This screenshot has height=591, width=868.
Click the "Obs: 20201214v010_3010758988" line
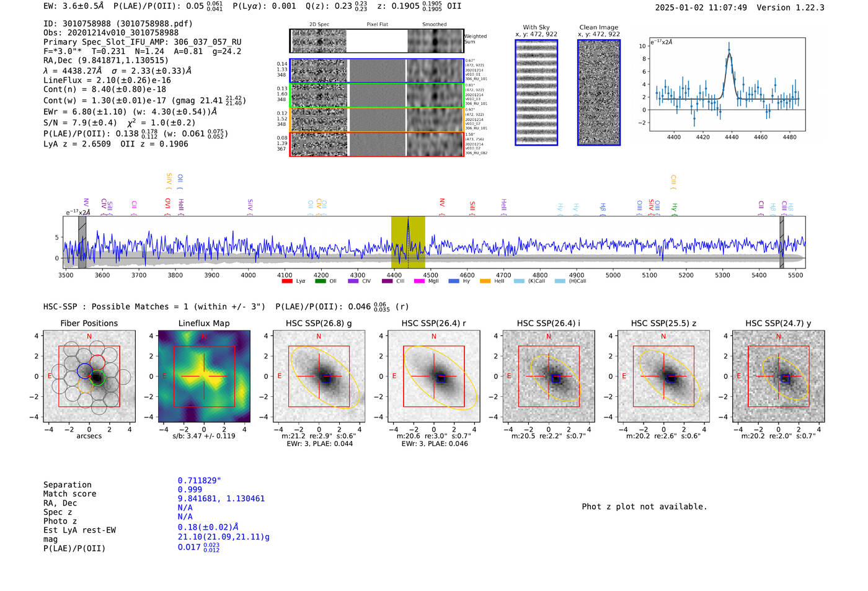(111, 33)
